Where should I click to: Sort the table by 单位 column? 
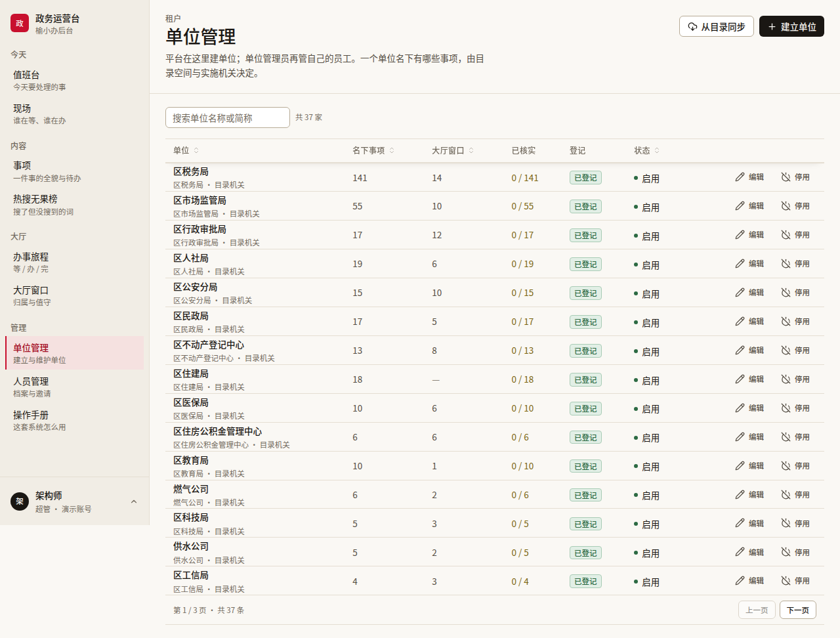[x=186, y=150]
